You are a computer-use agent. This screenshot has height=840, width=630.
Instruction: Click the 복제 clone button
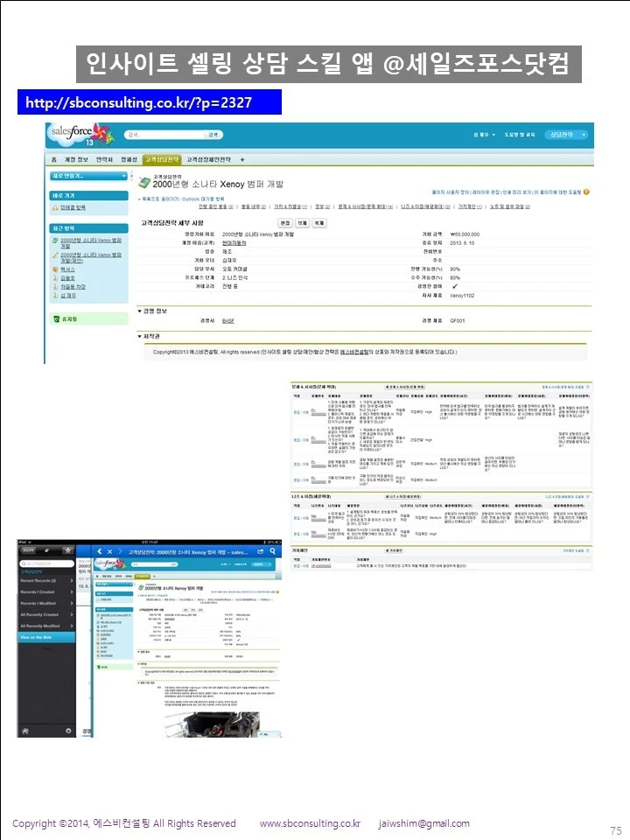click(x=319, y=223)
